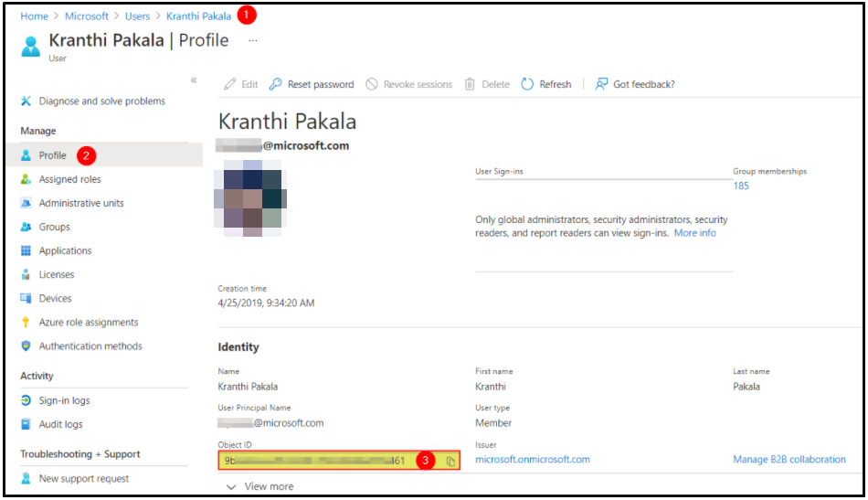Image resolution: width=868 pixels, height=500 pixels.
Task: Click the Sign-in logs icon
Action: point(26,399)
